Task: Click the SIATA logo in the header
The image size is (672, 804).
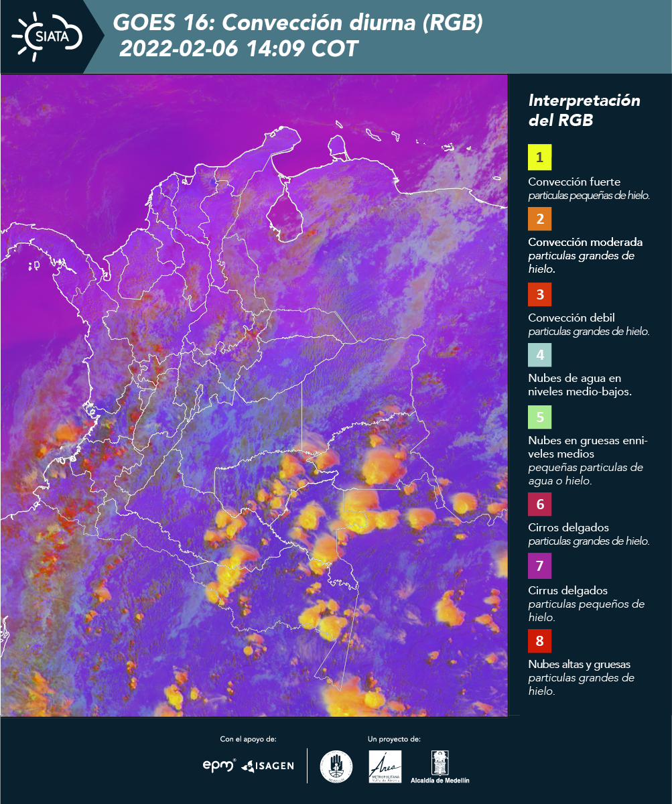Action: click(x=47, y=35)
